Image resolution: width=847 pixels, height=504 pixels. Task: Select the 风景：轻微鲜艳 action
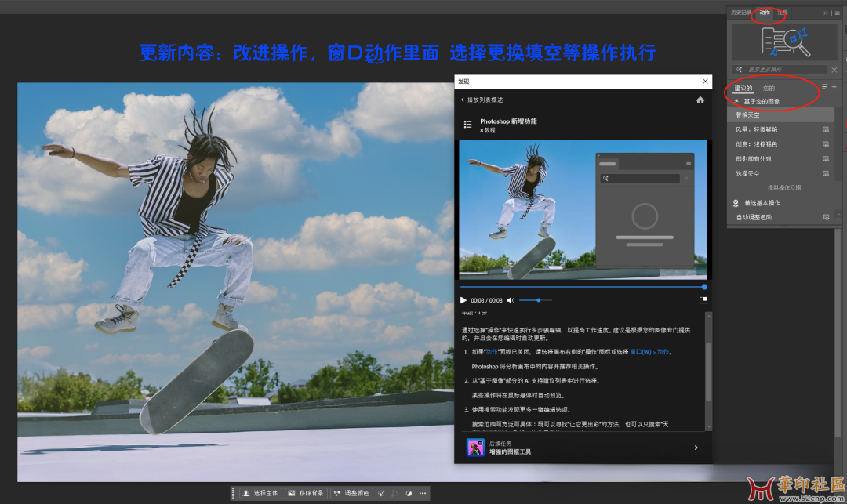coord(780,129)
